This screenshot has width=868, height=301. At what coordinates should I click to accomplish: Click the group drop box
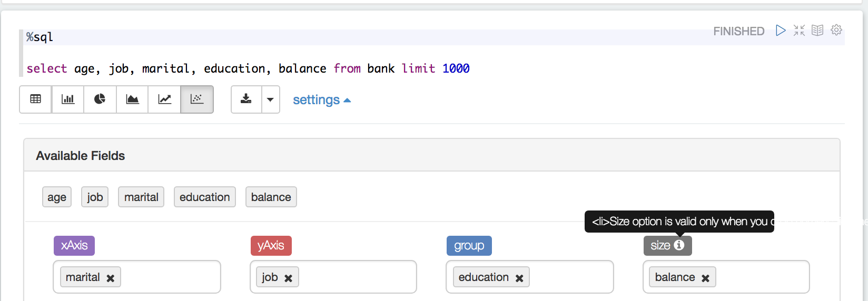click(530, 277)
